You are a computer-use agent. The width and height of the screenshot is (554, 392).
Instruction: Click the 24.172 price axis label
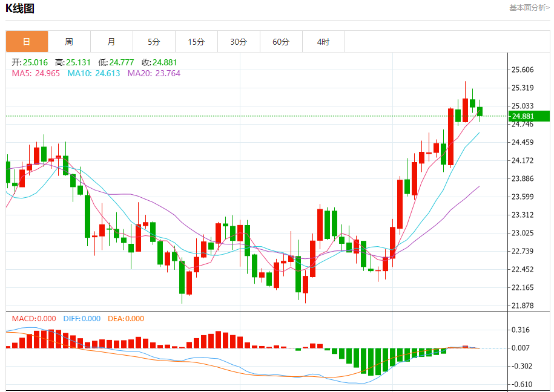523,160
